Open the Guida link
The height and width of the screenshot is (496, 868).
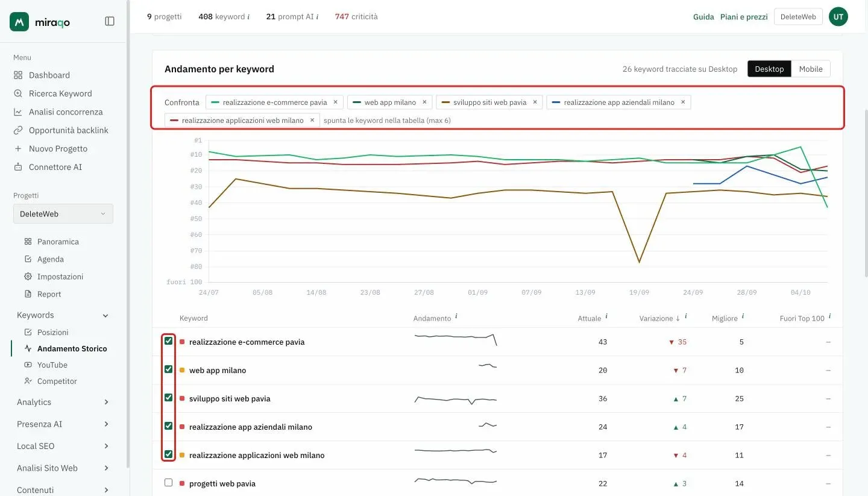[x=703, y=17]
